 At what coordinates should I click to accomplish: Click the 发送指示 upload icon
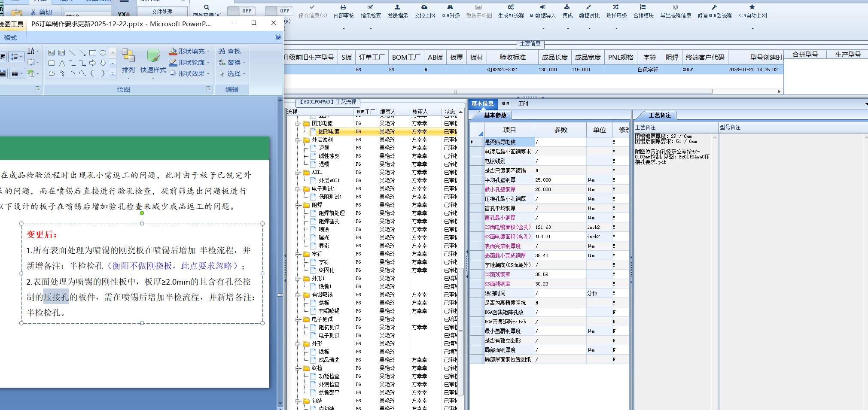pos(397,7)
